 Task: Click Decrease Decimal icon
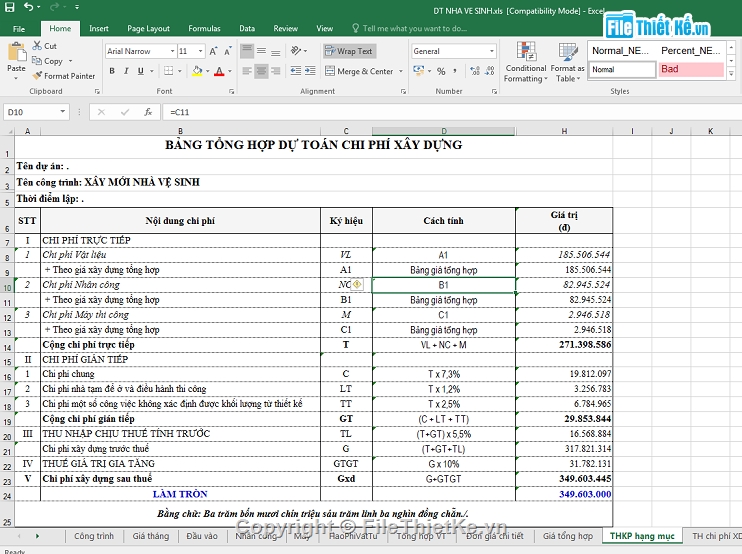click(x=490, y=71)
